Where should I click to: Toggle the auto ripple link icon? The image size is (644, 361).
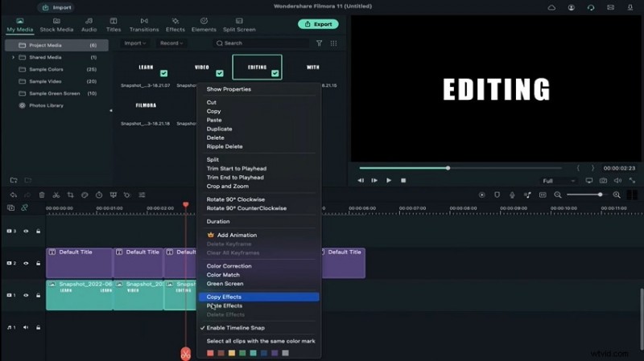pos(25,208)
